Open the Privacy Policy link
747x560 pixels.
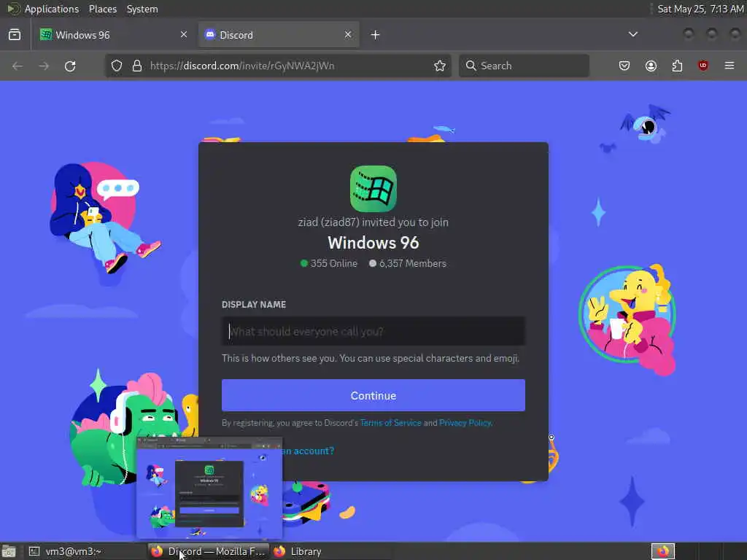pyautogui.click(x=465, y=423)
